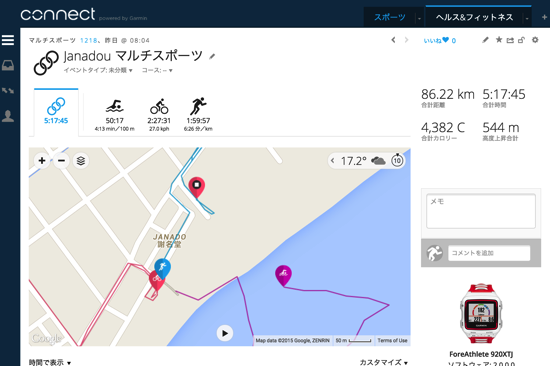Add a new dashboard tab with plus
This screenshot has width=550, height=366.
(x=544, y=17)
